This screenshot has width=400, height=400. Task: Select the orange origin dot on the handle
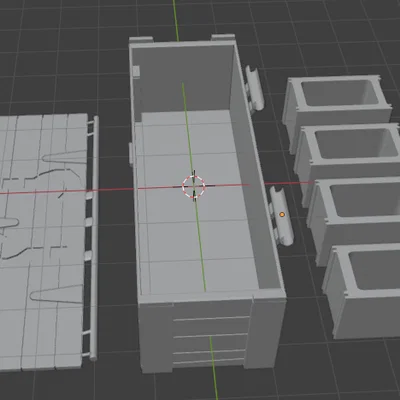point(282,214)
